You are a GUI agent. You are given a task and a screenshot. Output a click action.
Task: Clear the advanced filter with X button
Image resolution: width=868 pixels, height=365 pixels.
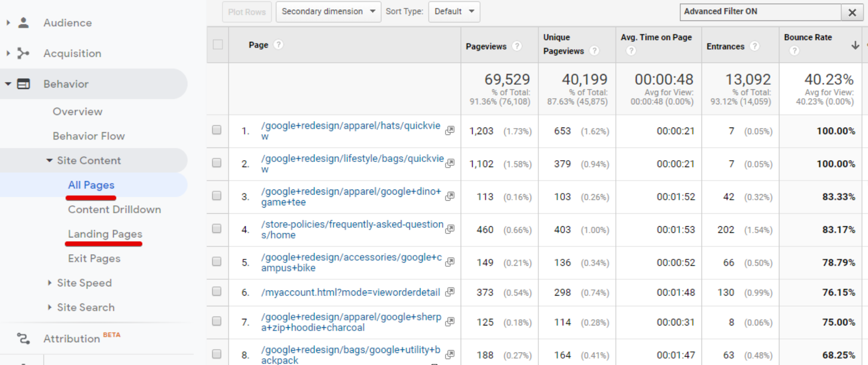[852, 13]
